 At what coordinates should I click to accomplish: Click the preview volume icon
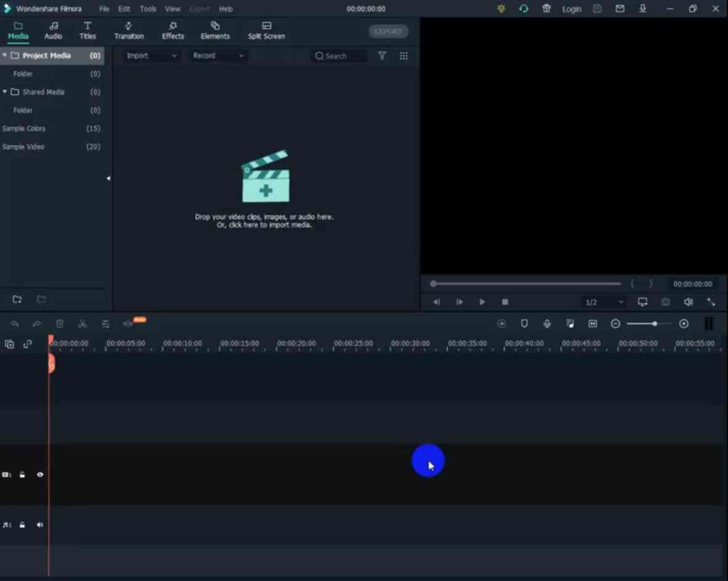coord(688,302)
